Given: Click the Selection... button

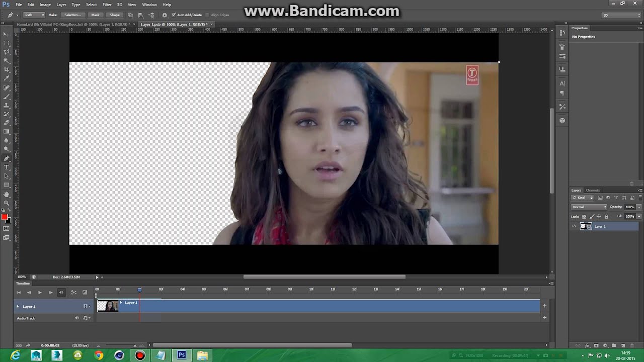Looking at the screenshot, I should 72,15.
